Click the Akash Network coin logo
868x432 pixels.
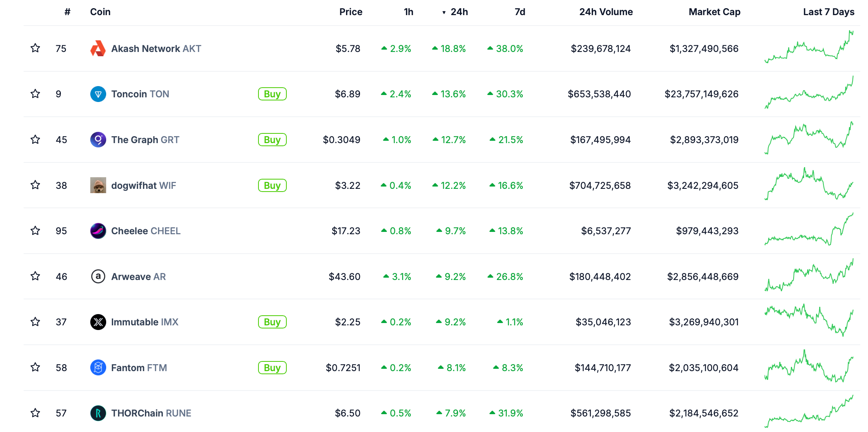coord(98,48)
